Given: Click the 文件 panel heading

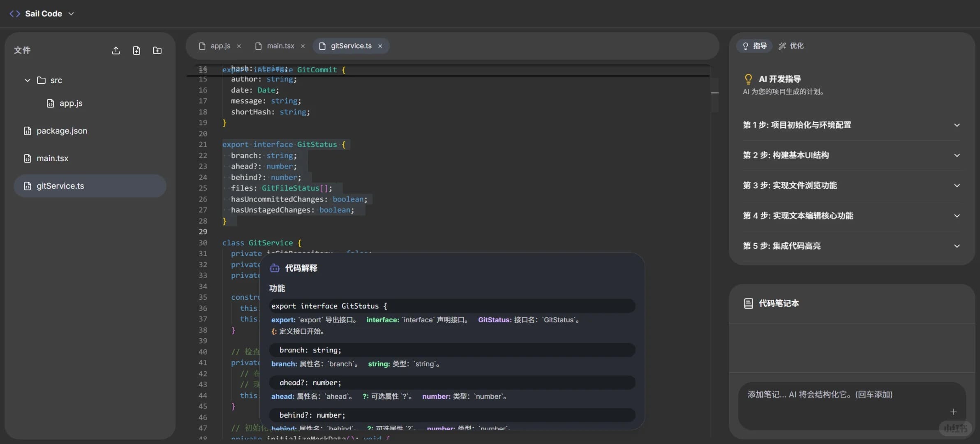Looking at the screenshot, I should [x=22, y=50].
